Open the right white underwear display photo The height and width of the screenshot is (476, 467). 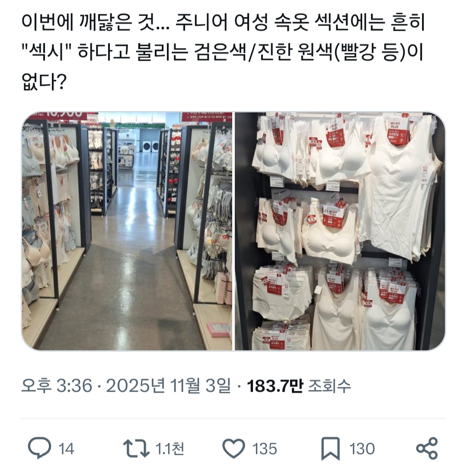340,231
